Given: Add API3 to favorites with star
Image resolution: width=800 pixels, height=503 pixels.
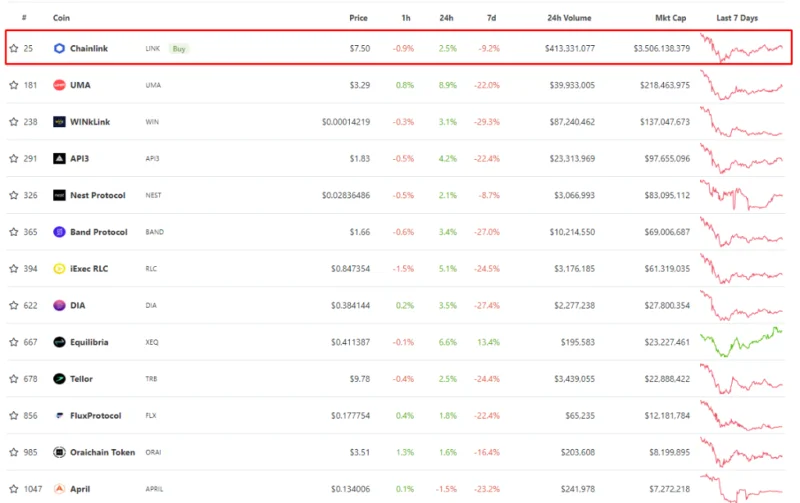Looking at the screenshot, I should 14,159.
